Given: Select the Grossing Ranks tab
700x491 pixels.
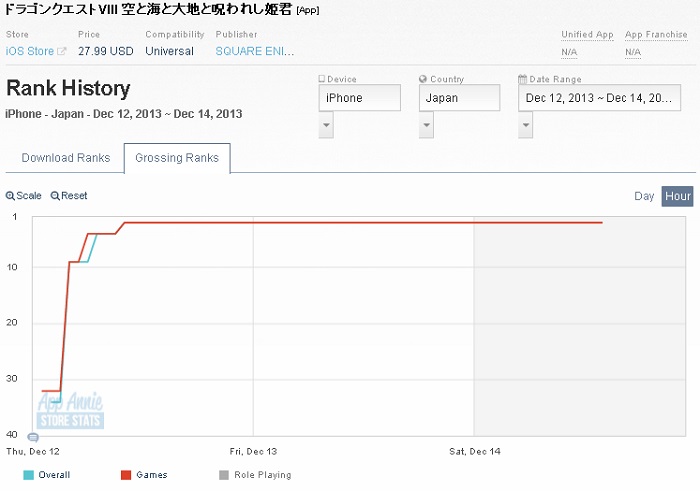Looking at the screenshot, I should click(177, 158).
